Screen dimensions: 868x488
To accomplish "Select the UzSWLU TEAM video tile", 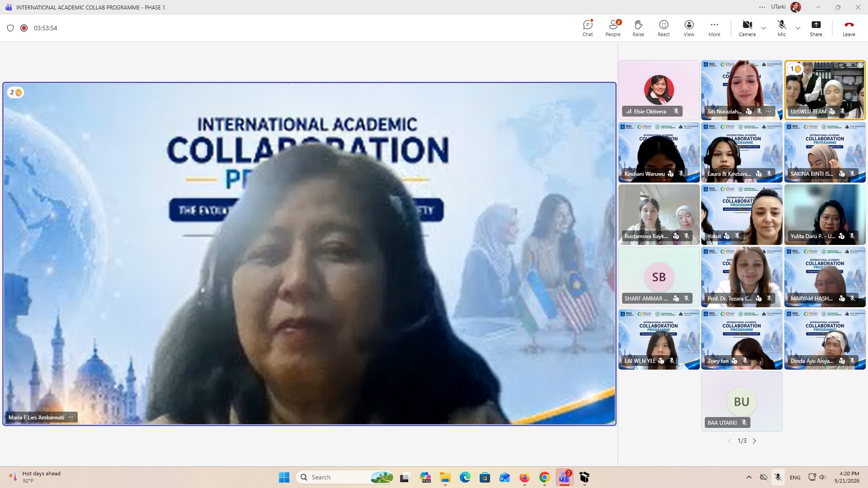I will point(825,89).
